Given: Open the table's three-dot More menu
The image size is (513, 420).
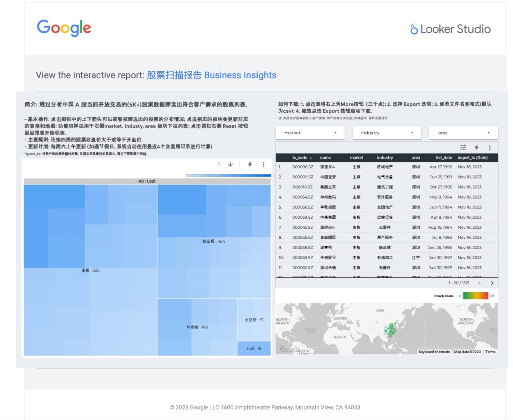Looking at the screenshot, I should 490,147.
